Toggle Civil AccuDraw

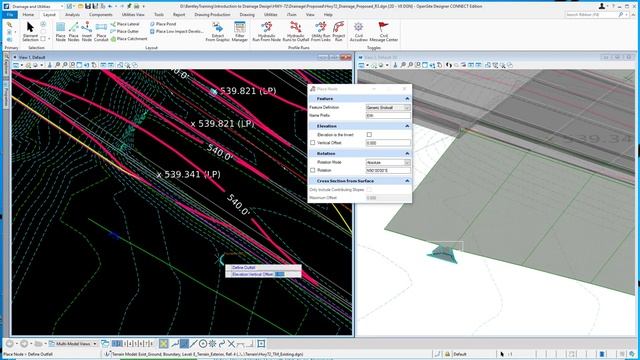[x=358, y=32]
